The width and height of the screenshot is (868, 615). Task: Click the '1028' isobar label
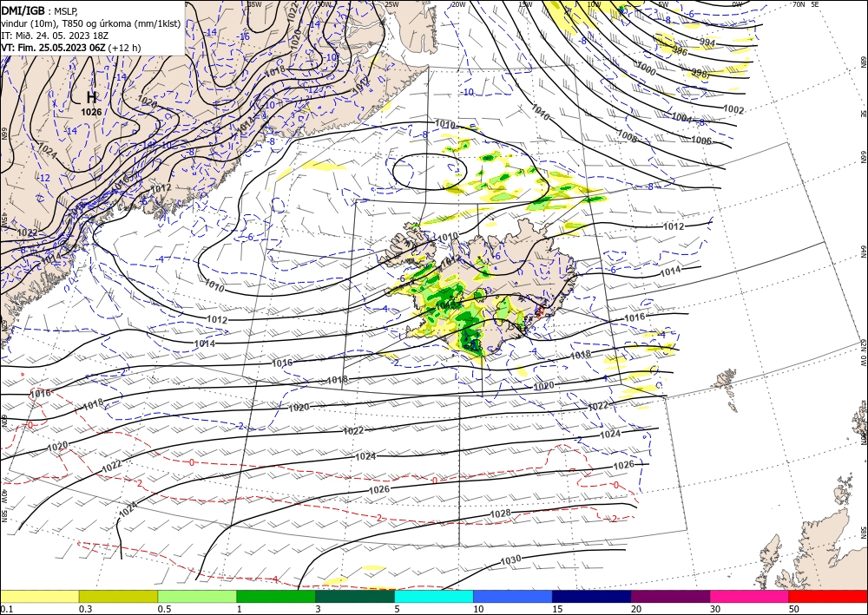point(501,514)
